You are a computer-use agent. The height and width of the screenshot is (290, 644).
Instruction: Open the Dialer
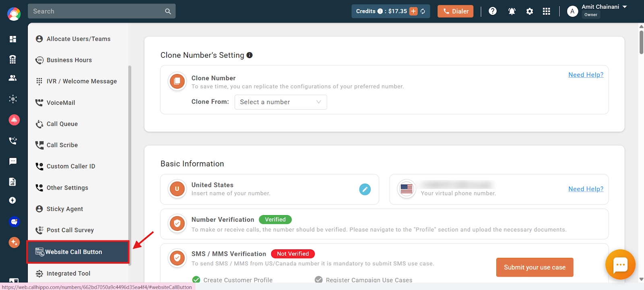coord(456,11)
